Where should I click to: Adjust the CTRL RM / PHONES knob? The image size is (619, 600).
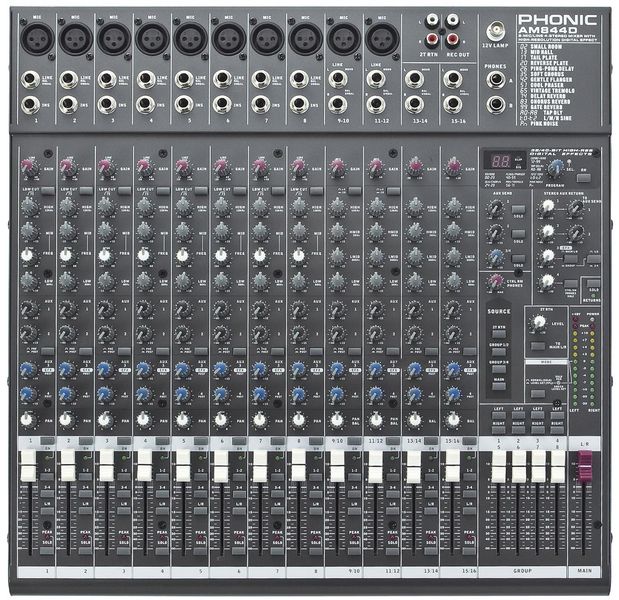[496, 281]
